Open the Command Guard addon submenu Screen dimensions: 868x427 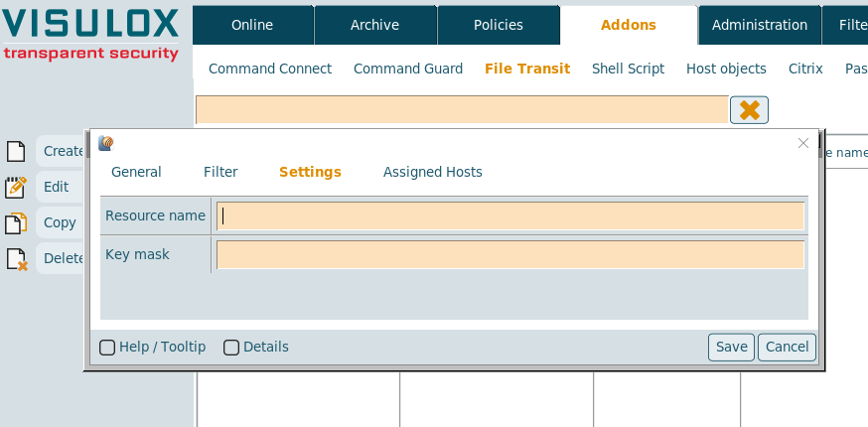click(x=408, y=69)
